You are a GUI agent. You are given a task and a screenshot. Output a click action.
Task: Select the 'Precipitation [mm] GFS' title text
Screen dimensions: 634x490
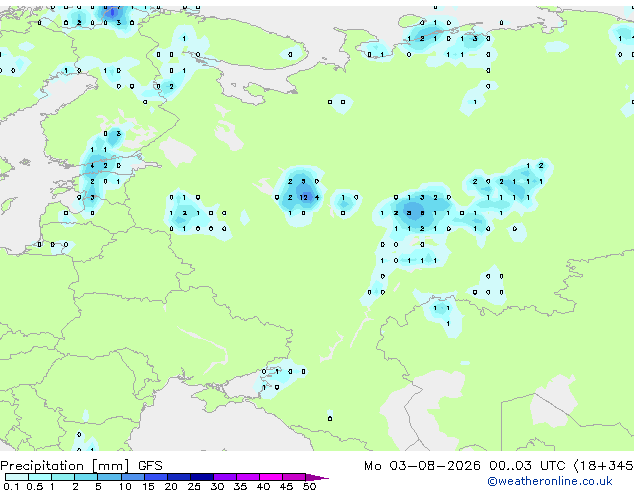click(x=81, y=466)
